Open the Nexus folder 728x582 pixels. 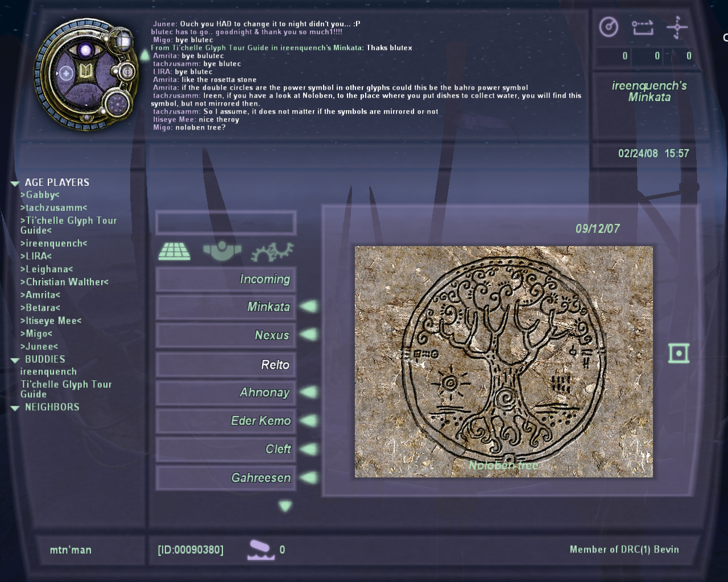(226, 335)
